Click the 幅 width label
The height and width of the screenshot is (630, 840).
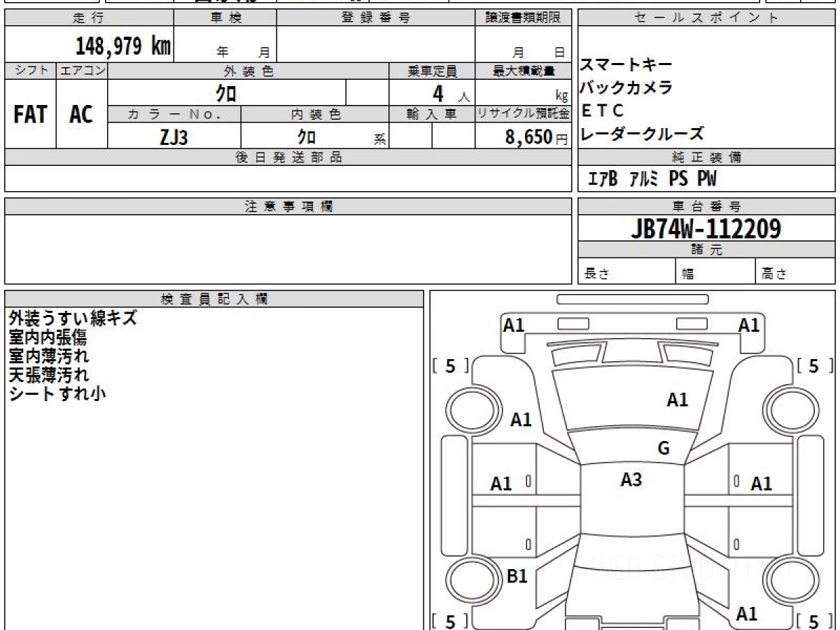(x=689, y=274)
